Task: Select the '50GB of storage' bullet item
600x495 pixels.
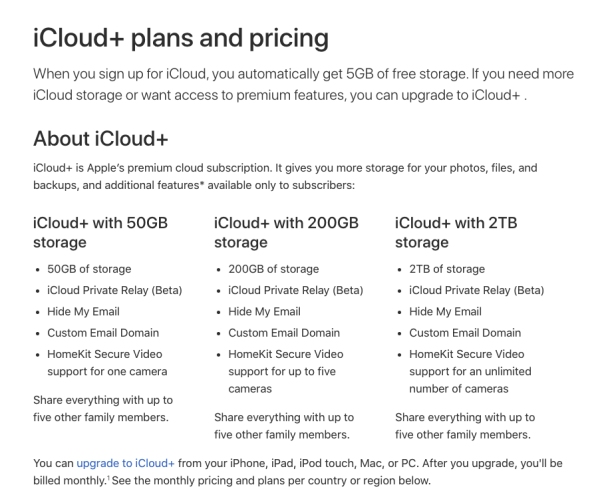Action: click(x=89, y=269)
